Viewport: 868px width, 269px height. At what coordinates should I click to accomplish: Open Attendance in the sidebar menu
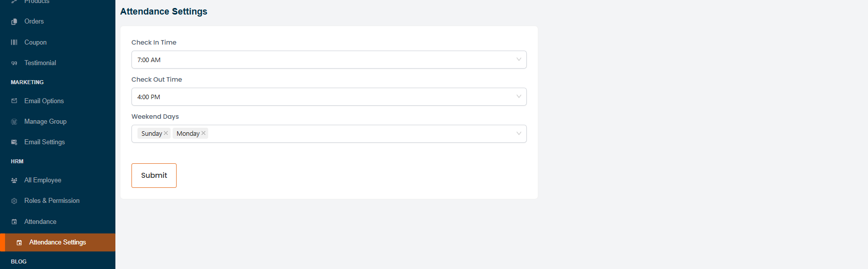40,222
